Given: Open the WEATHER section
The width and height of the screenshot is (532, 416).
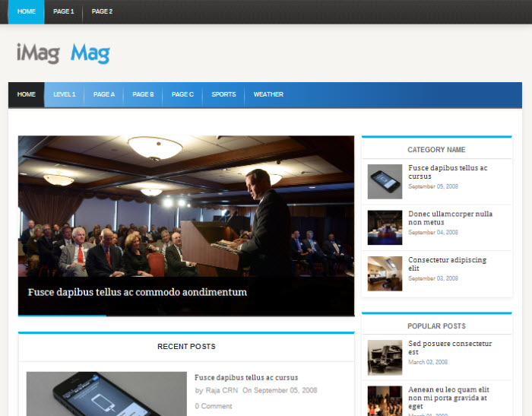Looking at the screenshot, I should pos(268,94).
